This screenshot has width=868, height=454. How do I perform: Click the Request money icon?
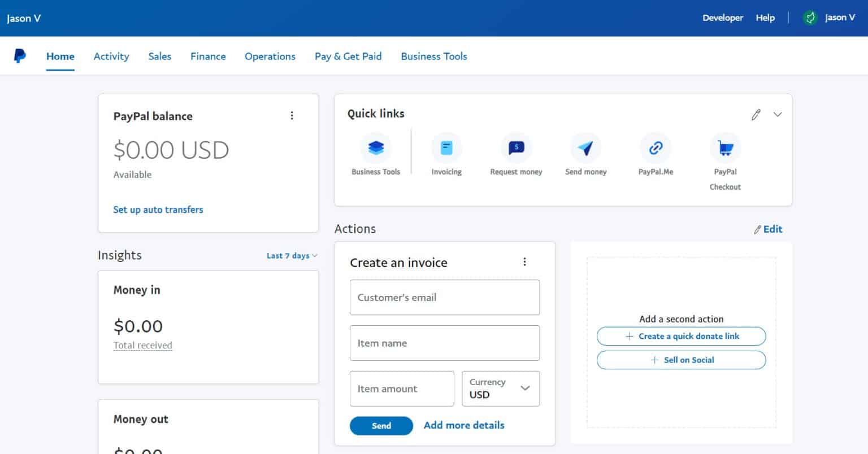516,148
